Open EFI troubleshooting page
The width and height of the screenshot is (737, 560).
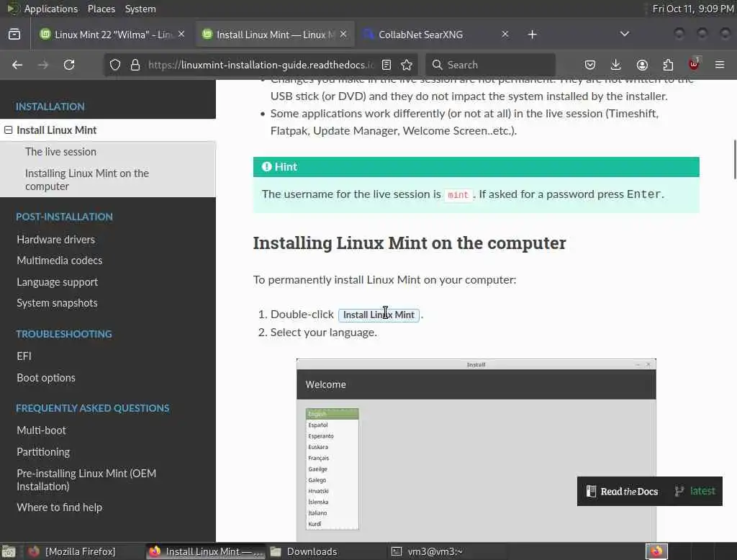(24, 356)
